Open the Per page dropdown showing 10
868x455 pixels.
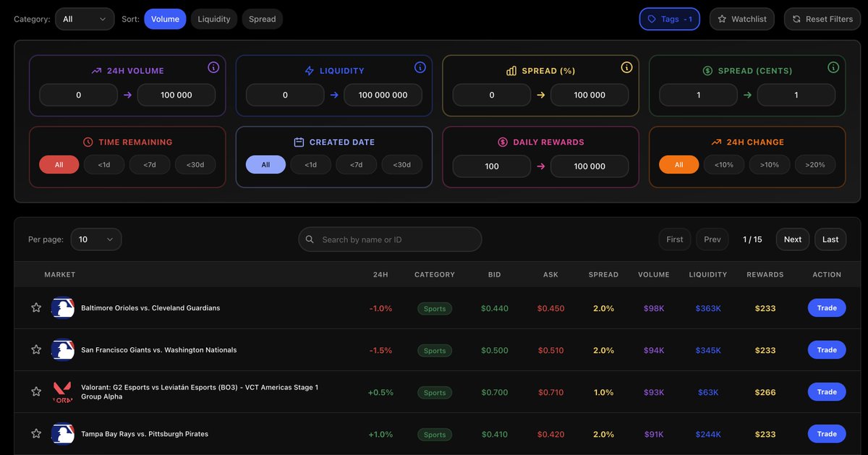96,239
